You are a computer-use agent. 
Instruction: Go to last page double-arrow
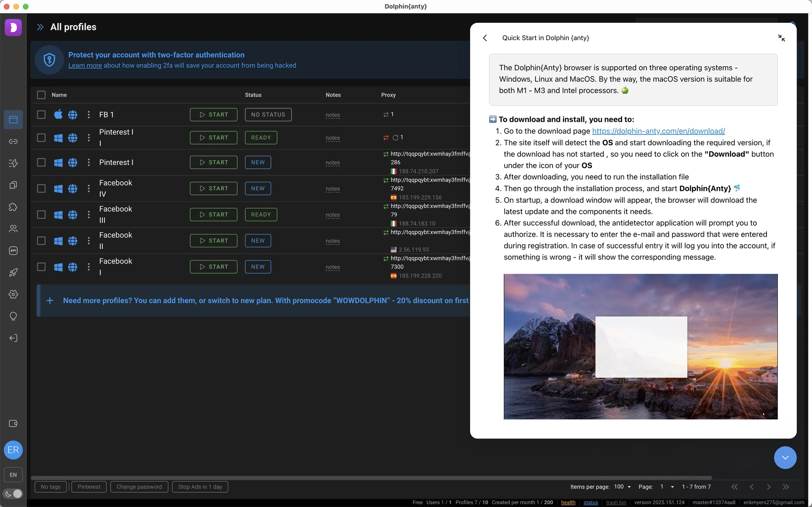(x=786, y=487)
